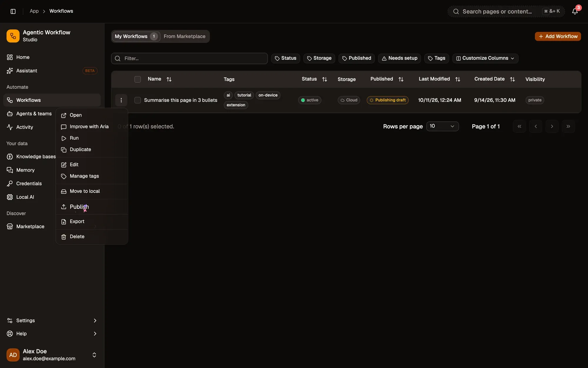Screen dimensions: 588x368
Task: Click the 'private' visibility badge
Action: (535, 100)
